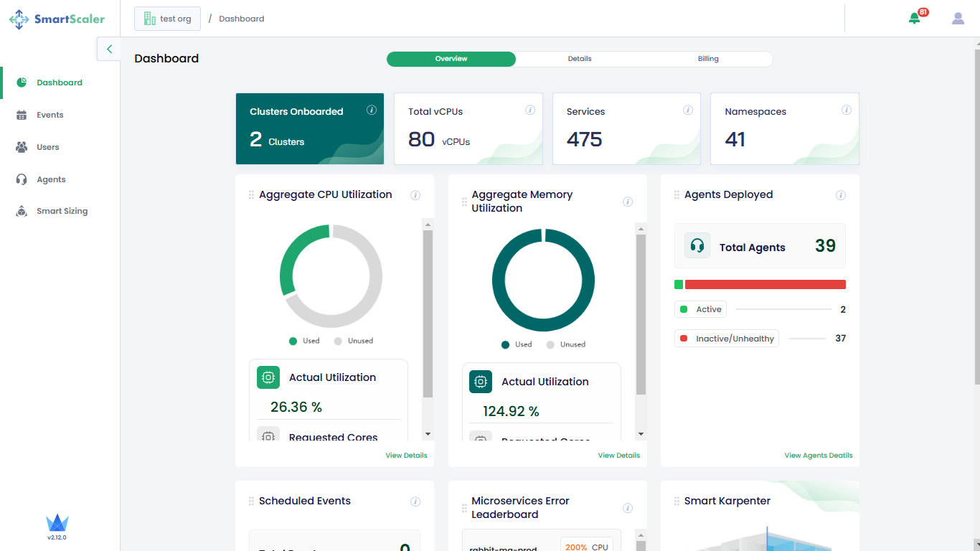This screenshot has width=980, height=551.
Task: Click the CPU widget scrollbar up arrow
Action: coord(428,225)
